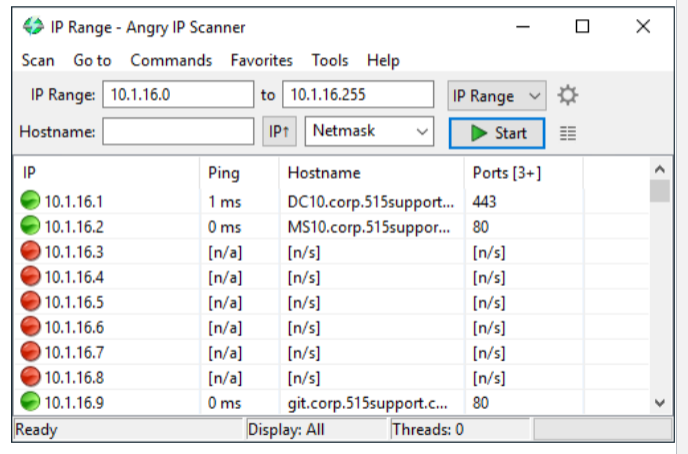Click IP address 10.1.16.9

[74, 403]
